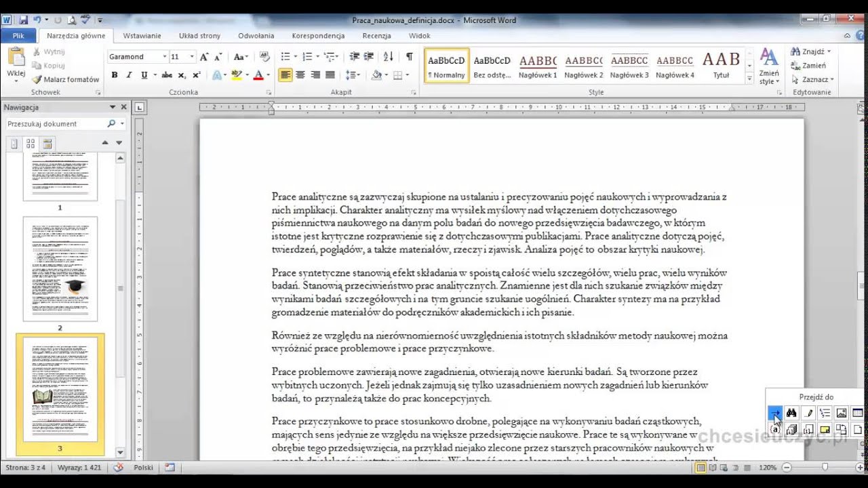Viewport: 868px width, 488px height.
Task: Toggle show paragraph marks
Action: 409,57
